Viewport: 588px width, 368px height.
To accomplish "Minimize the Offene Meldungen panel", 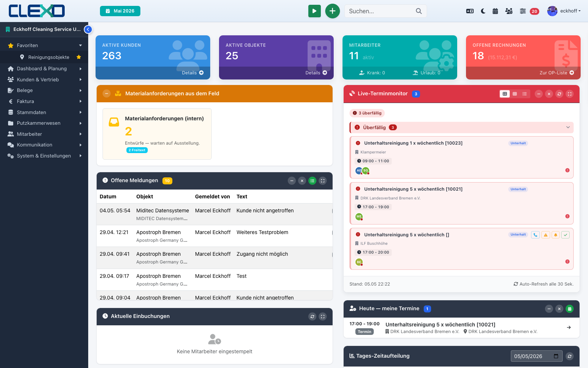I will coord(292,181).
